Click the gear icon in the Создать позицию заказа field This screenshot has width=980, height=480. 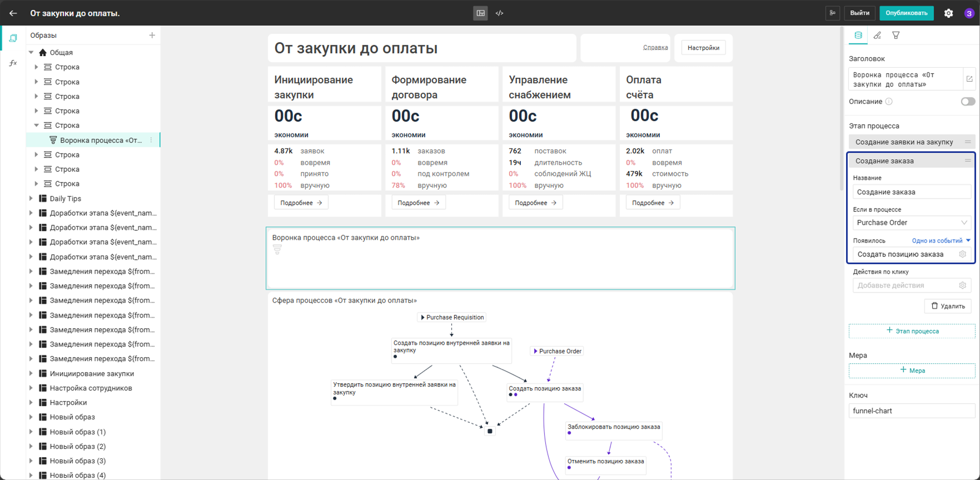pyautogui.click(x=963, y=254)
